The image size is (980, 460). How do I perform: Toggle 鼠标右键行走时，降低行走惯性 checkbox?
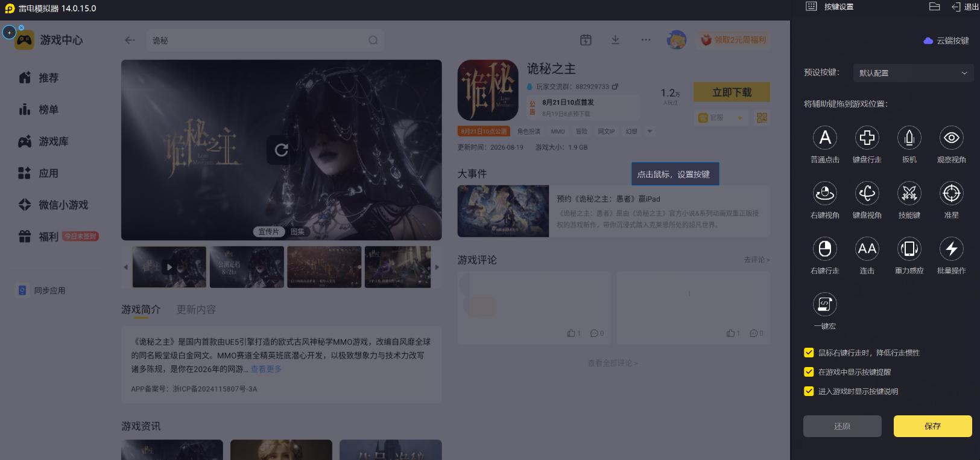tap(809, 353)
